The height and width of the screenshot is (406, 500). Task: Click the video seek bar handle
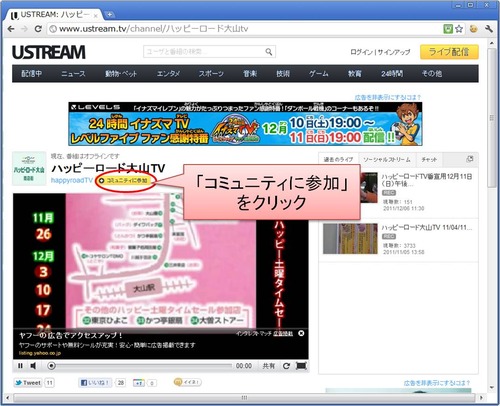[x=51, y=366]
